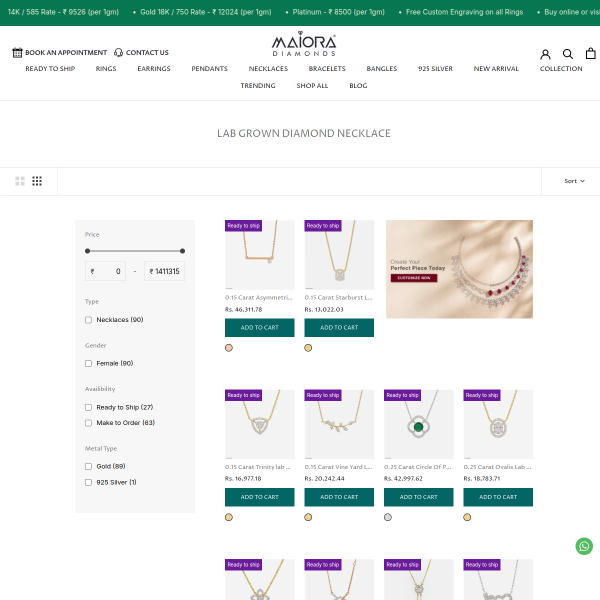600x600 pixels.
Task: Add 0.15 Carat Vine Yard necklace to cart
Action: [339, 497]
